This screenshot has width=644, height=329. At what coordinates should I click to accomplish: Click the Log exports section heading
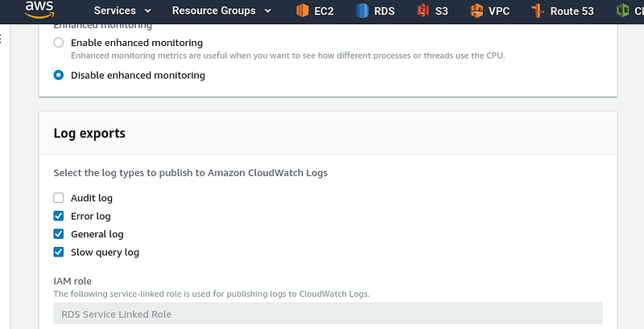click(89, 134)
